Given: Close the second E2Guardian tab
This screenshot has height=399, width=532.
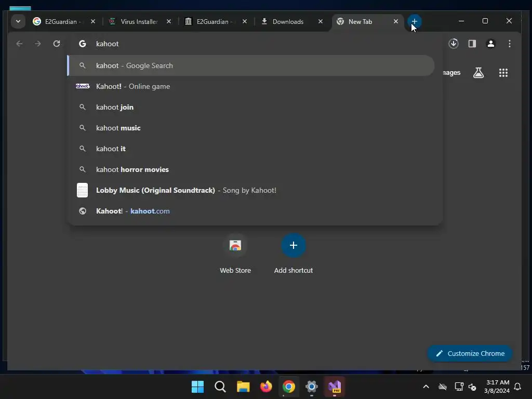Looking at the screenshot, I should [x=244, y=21].
